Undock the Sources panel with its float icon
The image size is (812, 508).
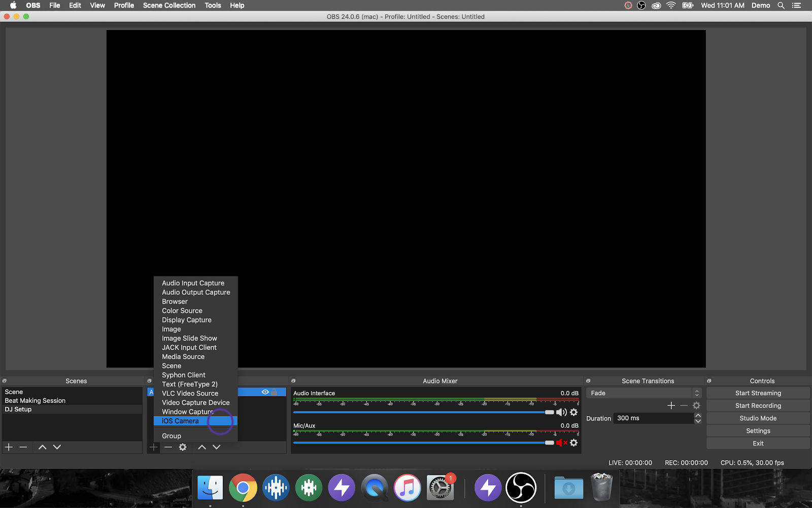click(149, 380)
